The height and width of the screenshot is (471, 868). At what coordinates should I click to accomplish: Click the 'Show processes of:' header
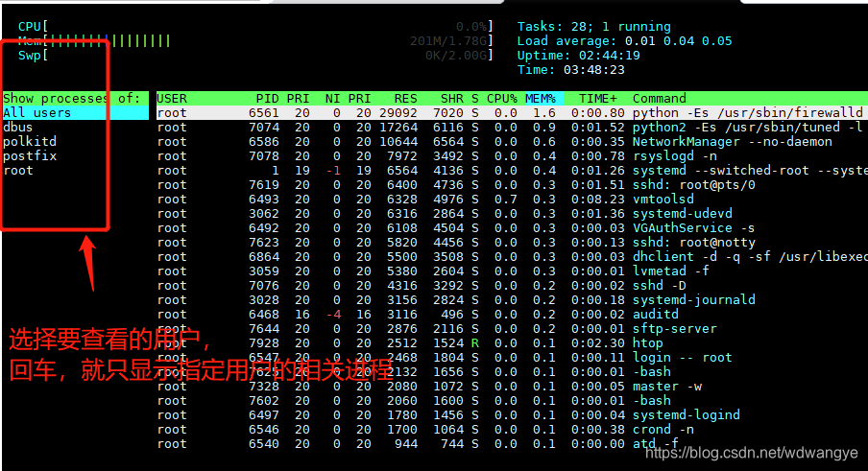(75, 99)
